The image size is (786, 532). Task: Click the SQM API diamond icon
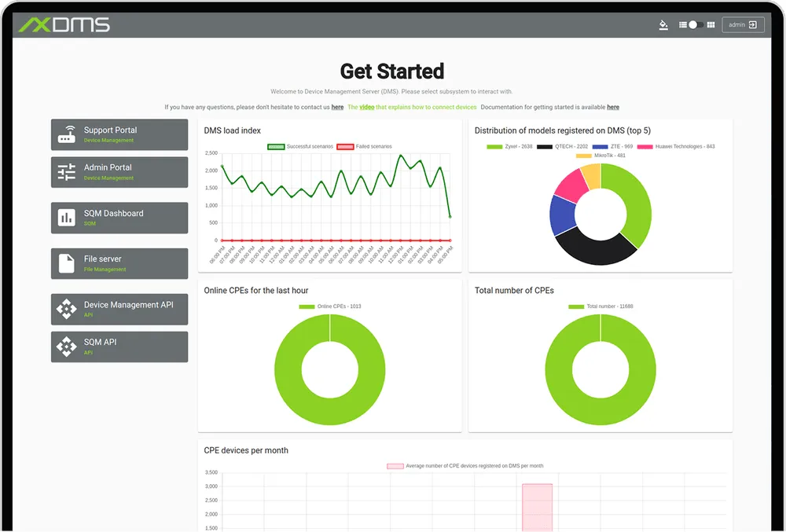(x=67, y=347)
